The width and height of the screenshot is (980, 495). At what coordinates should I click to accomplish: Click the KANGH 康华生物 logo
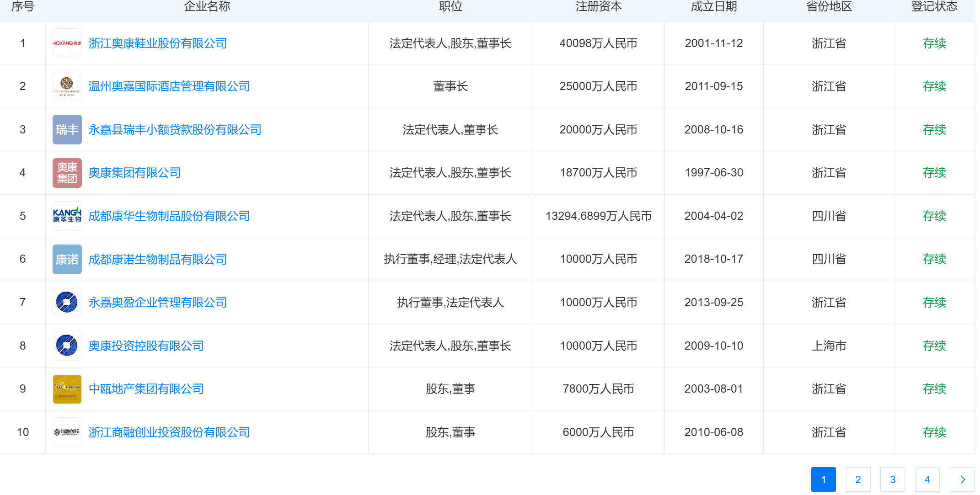click(67, 216)
